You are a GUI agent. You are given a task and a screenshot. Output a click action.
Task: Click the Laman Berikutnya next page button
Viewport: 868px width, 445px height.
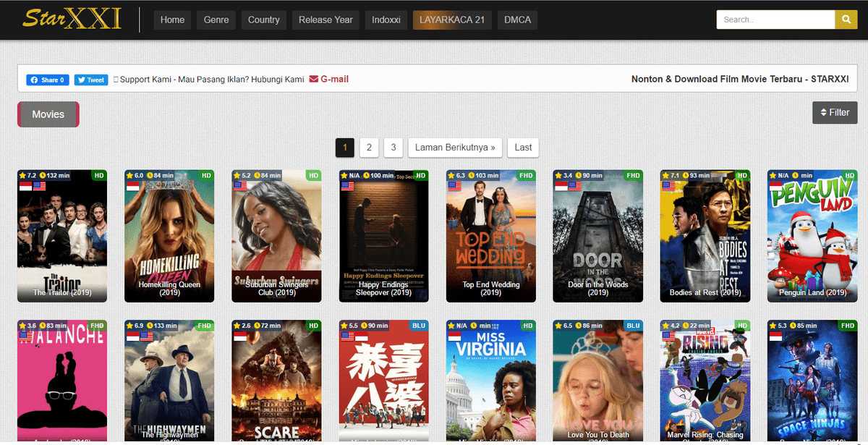click(455, 148)
